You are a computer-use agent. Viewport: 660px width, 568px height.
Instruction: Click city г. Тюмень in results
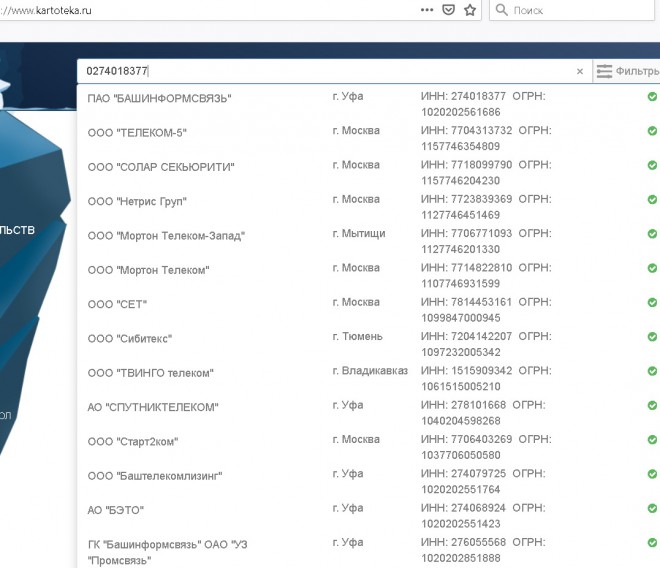point(357,336)
